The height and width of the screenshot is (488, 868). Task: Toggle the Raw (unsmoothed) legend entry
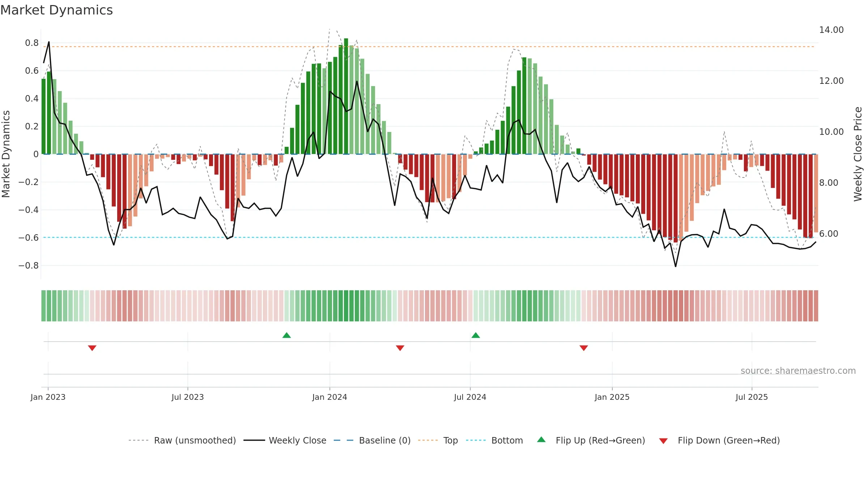(x=182, y=440)
